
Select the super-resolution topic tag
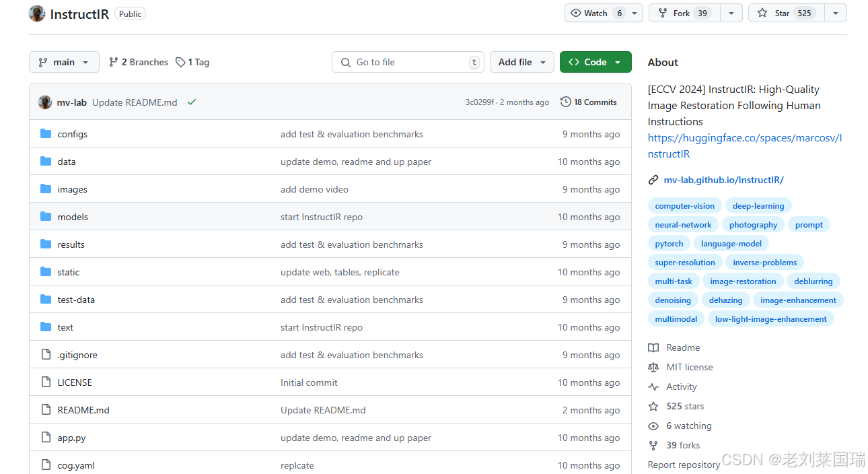click(685, 263)
